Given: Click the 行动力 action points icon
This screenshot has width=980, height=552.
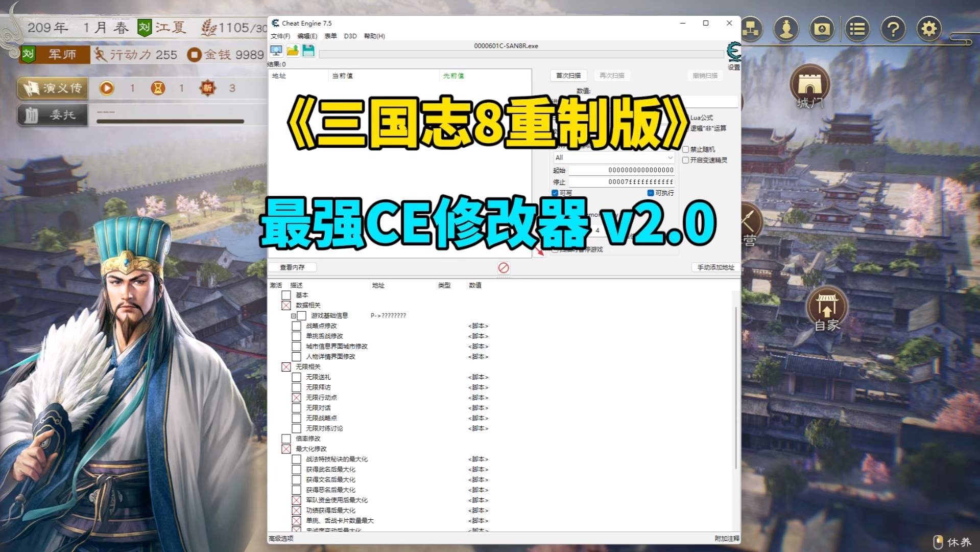Looking at the screenshot, I should click(x=101, y=54).
